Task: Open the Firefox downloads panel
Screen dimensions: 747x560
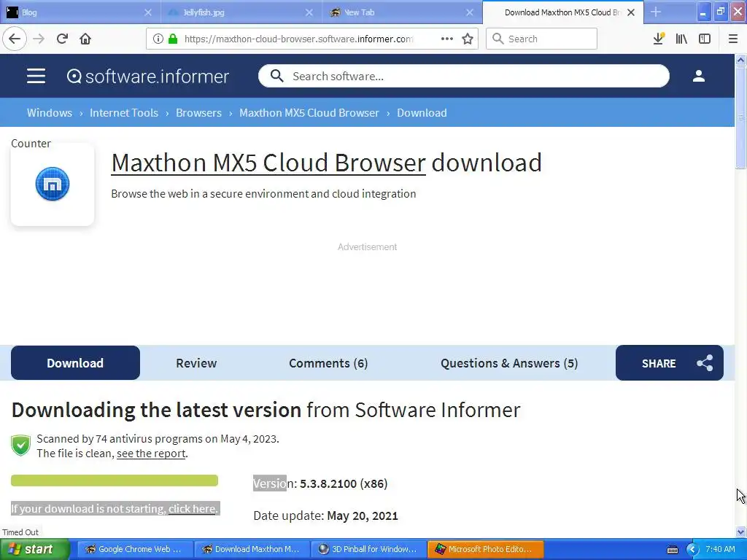Action: pyautogui.click(x=659, y=39)
